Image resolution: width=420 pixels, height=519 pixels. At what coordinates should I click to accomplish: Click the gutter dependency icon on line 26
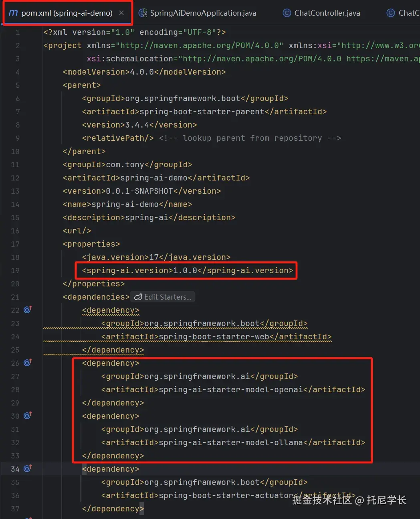click(28, 363)
